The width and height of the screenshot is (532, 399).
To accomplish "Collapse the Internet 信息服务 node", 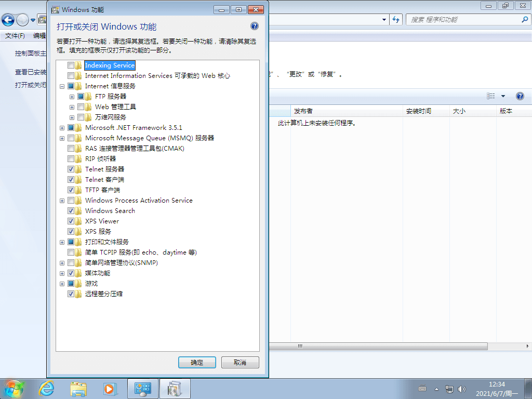I will point(62,86).
